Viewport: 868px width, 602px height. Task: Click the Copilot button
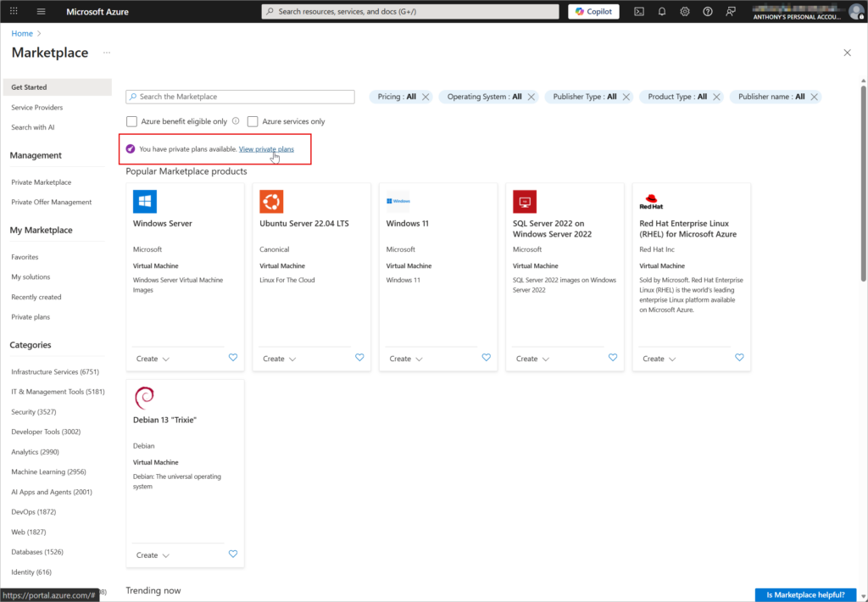click(x=593, y=12)
